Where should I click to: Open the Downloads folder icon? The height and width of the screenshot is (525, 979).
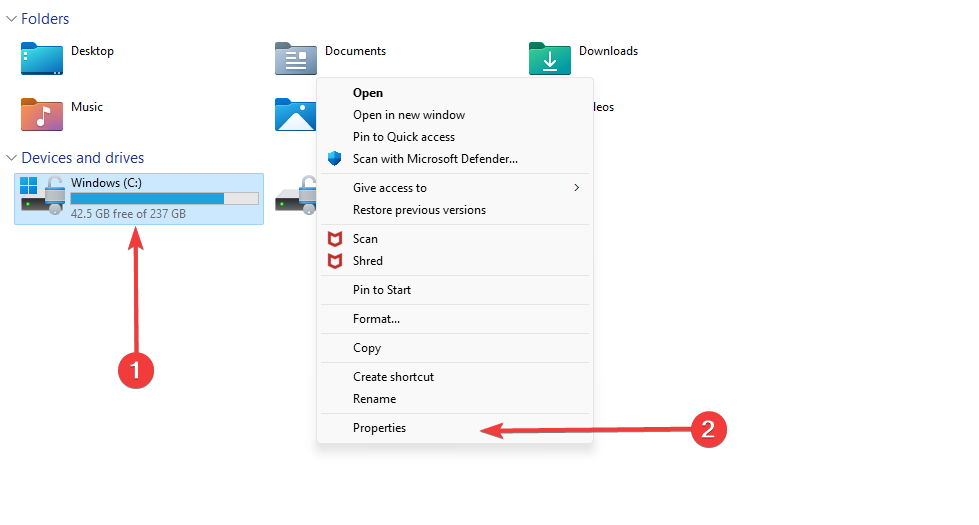coord(549,59)
